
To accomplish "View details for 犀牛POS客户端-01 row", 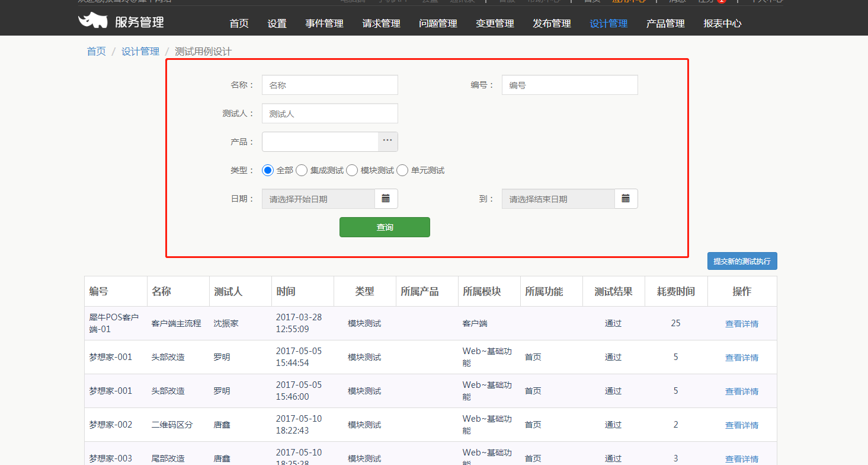I will [x=742, y=324].
